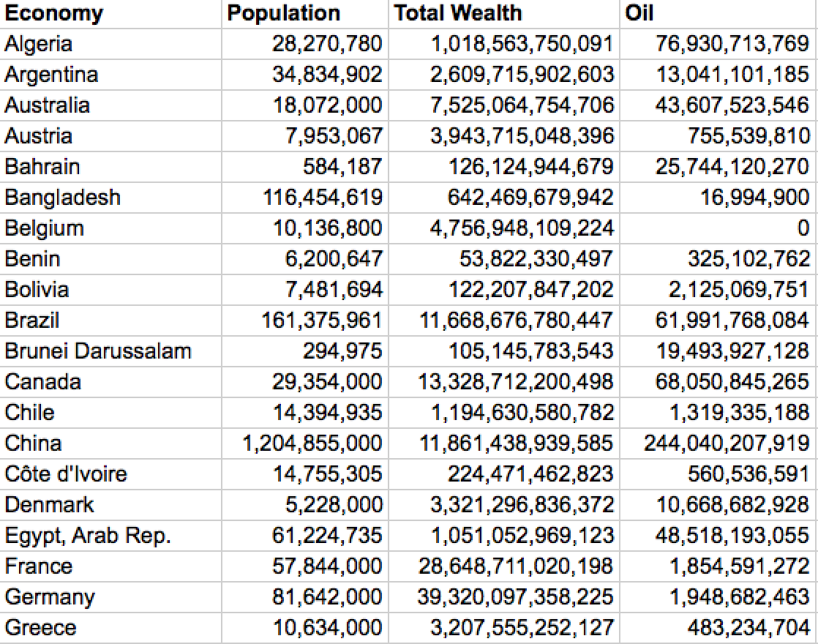This screenshot has width=818, height=644.
Task: Select Belgium's oil cell showing 0
Action: [x=803, y=228]
